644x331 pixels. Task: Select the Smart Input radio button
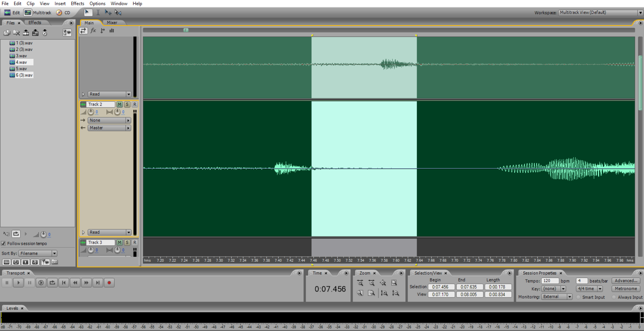(578, 297)
